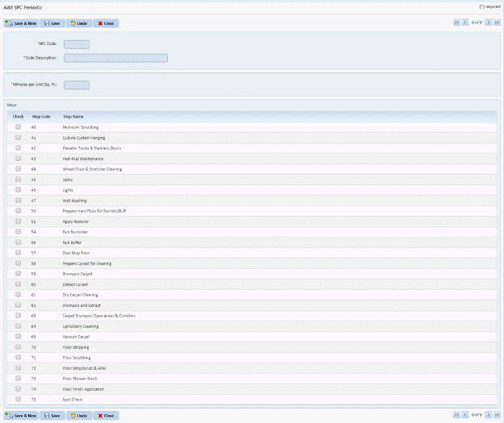
Task: Click the top Undo button
Action: pyautogui.click(x=78, y=23)
